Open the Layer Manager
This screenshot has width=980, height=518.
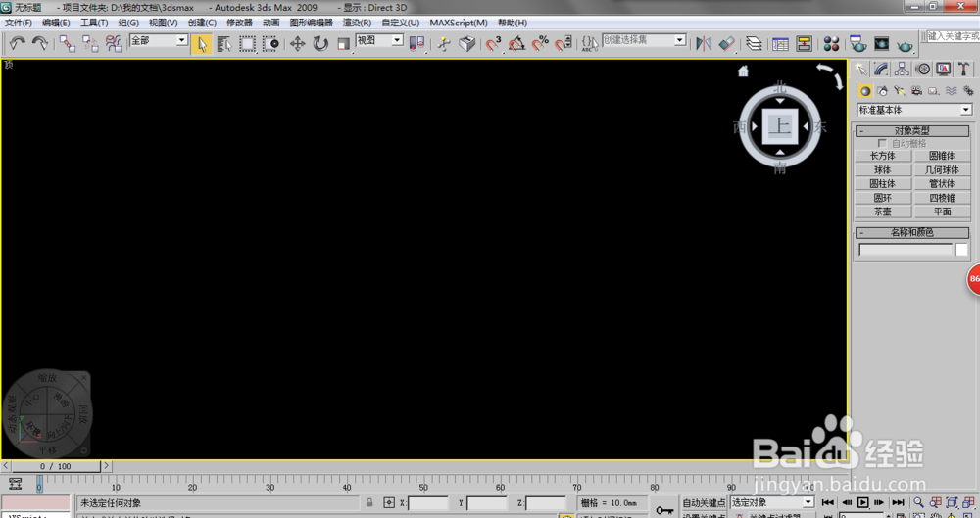754,44
